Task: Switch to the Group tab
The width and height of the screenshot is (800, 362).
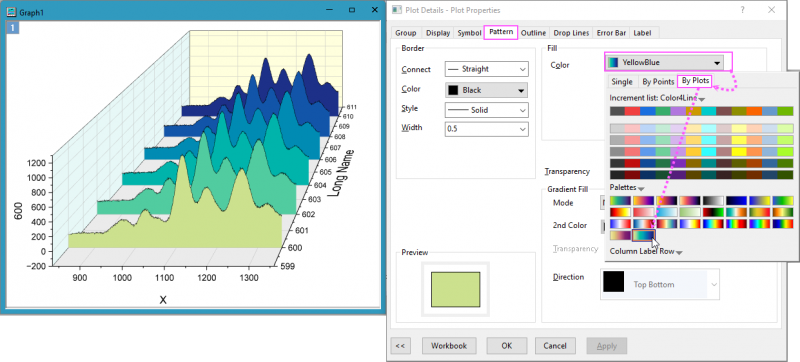Action: (x=406, y=33)
